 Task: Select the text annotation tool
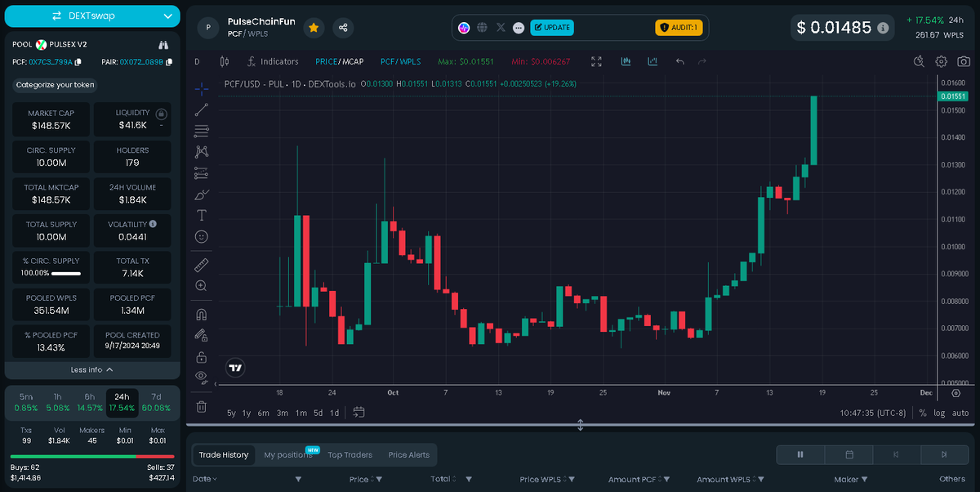202,216
